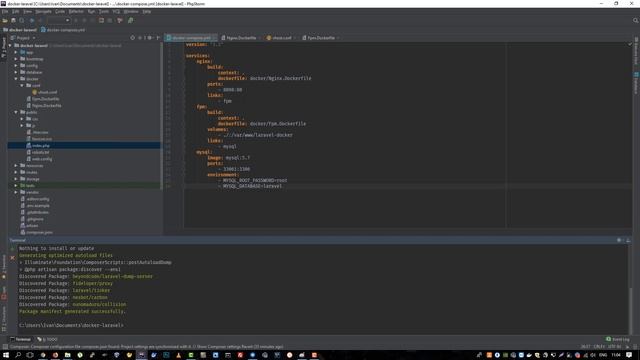Click the Save All toolbar icon
This screenshot has height=360, width=640.
pos(13,20)
